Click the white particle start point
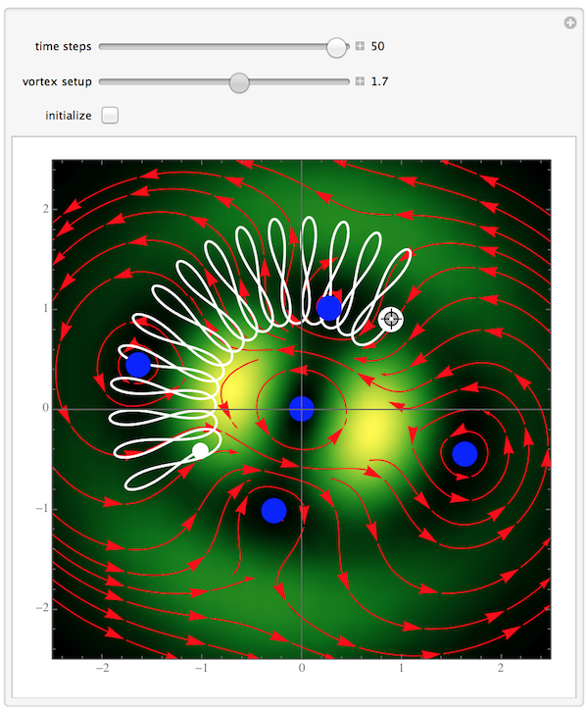The image size is (588, 712). tap(200, 450)
